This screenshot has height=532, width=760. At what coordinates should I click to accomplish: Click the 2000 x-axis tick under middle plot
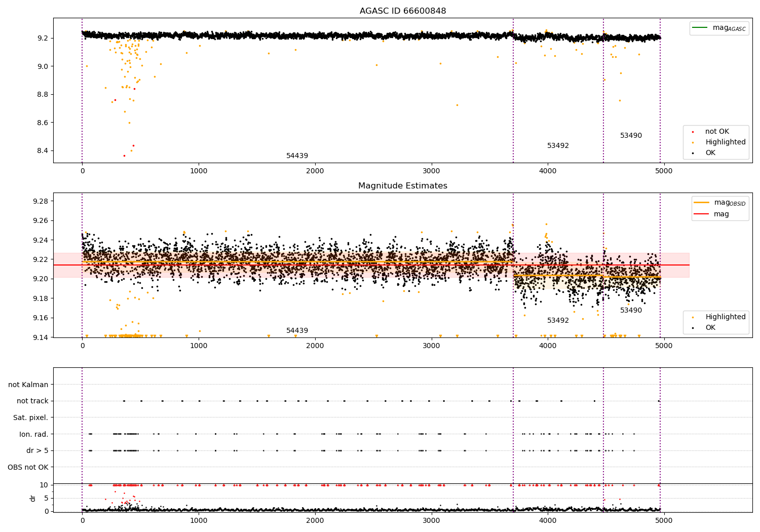tap(315, 346)
